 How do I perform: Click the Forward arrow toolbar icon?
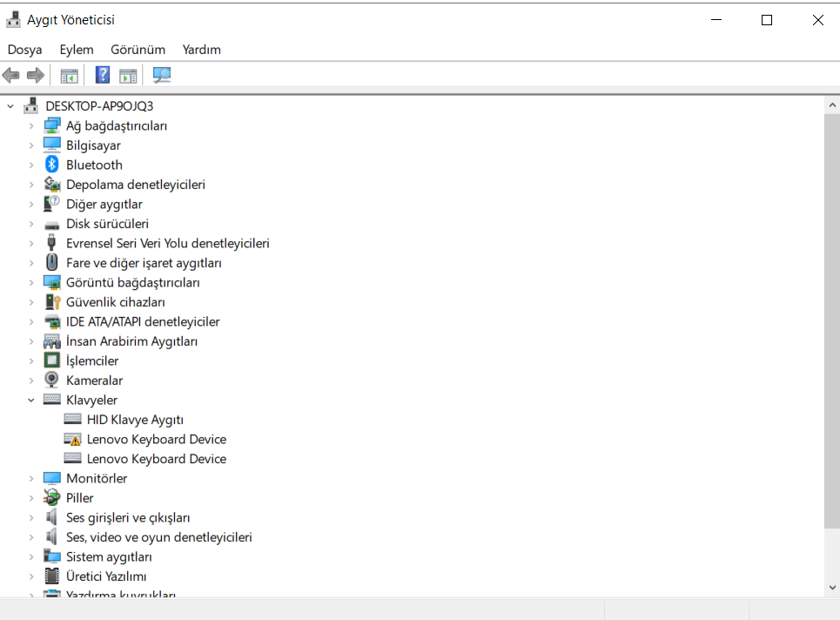pyautogui.click(x=36, y=75)
